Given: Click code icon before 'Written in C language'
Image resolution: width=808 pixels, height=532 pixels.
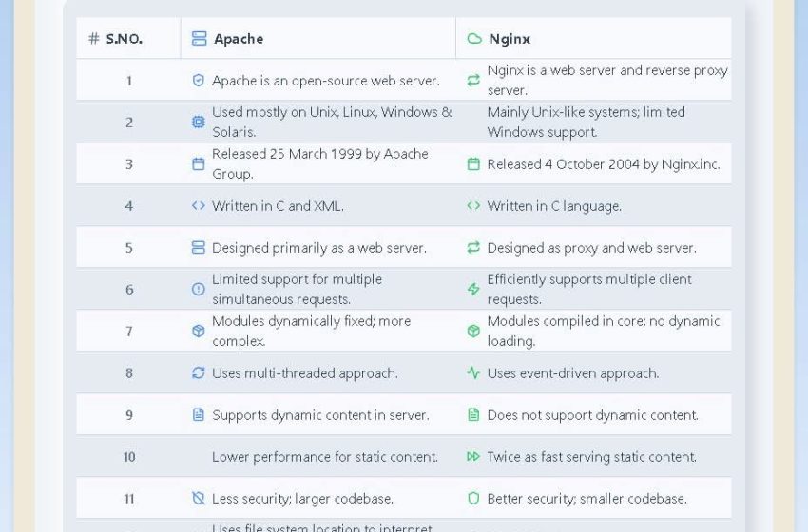Looking at the screenshot, I should click(x=473, y=206).
